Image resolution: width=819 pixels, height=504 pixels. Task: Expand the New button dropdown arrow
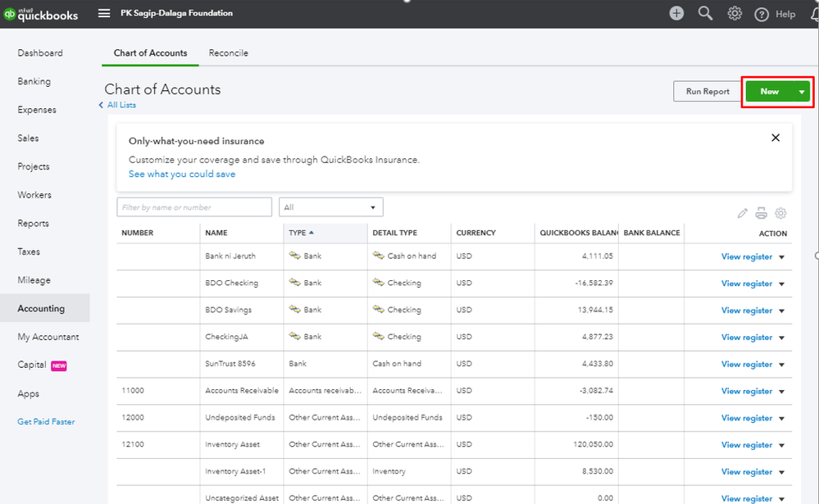[801, 92]
